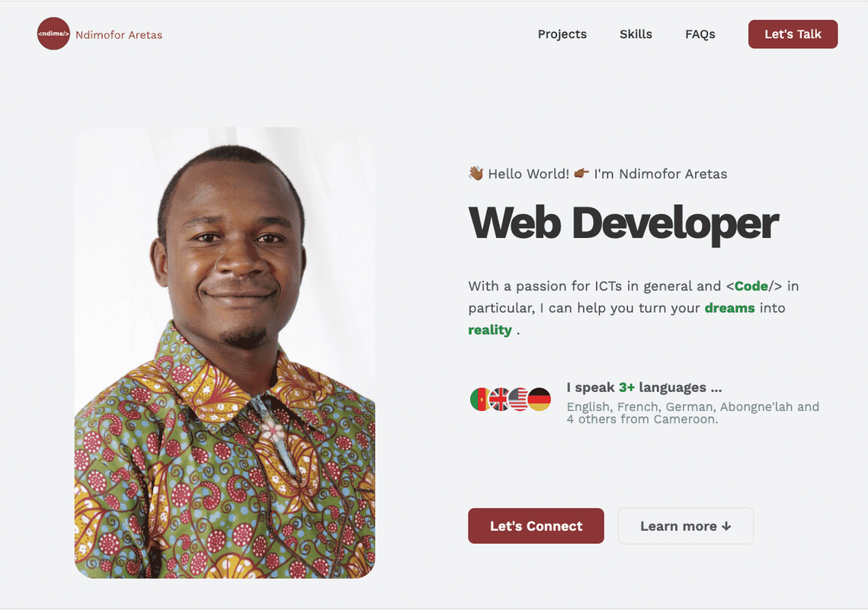Screen dimensions: 868x610
Task: Open the FAQs nav link
Action: point(700,34)
